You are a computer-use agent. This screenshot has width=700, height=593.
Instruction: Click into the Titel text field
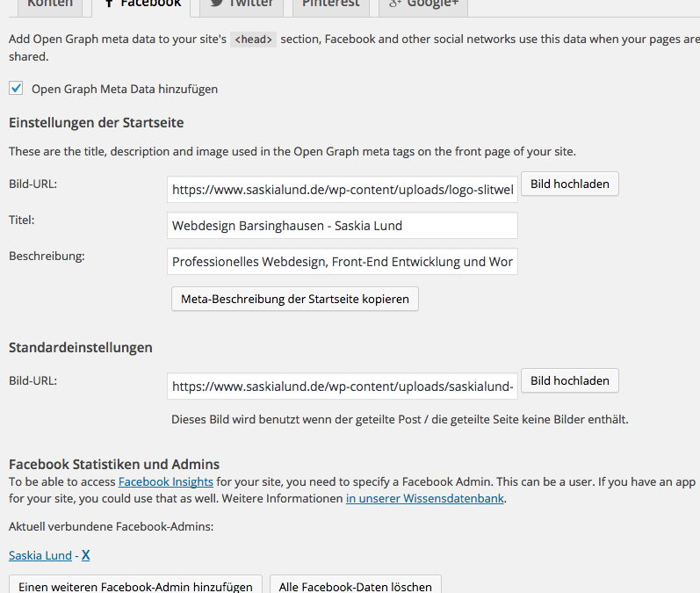pos(342,226)
